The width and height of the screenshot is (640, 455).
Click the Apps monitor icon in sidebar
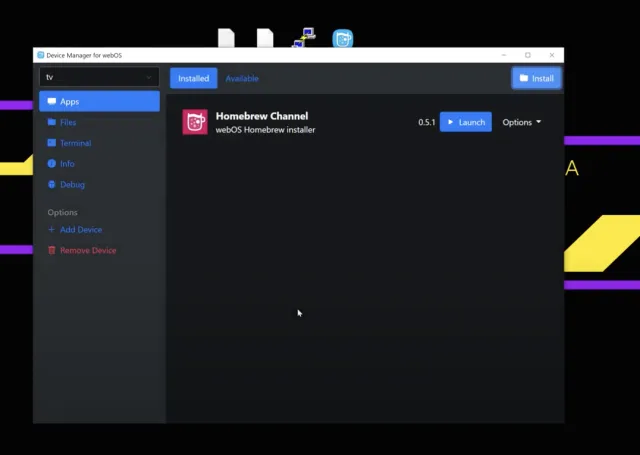point(51,101)
